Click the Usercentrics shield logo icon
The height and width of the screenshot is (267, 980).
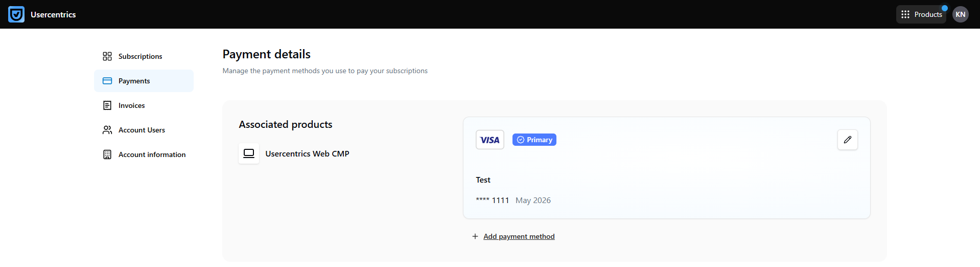[16, 14]
